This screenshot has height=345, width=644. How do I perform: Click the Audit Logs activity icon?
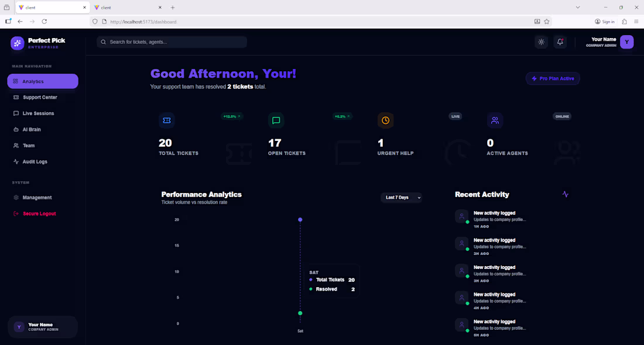[x=16, y=161]
